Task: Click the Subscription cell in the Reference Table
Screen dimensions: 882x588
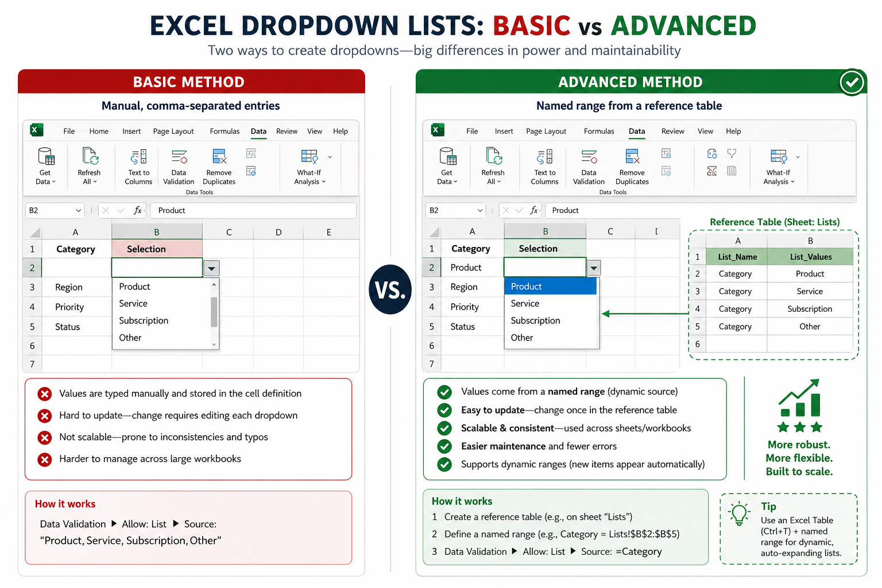Action: point(810,309)
